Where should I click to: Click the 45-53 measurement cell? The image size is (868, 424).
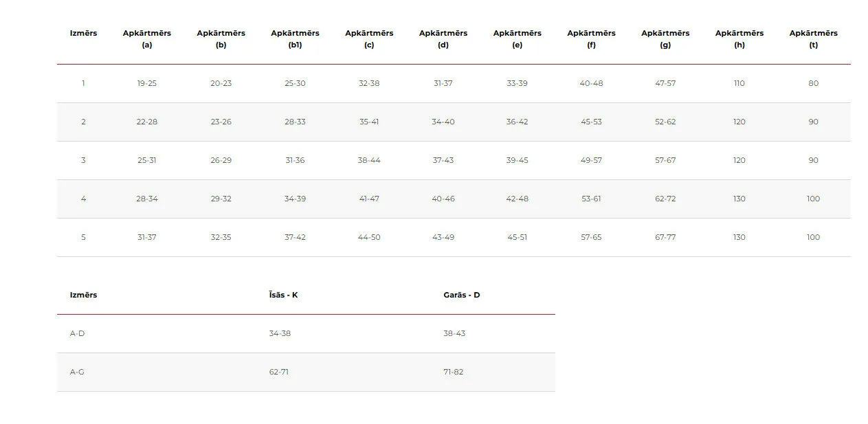tap(591, 122)
